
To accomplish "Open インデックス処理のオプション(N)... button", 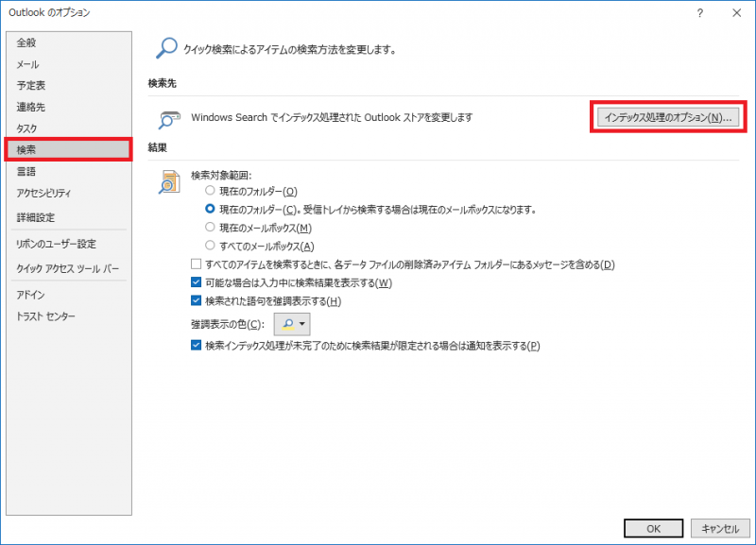I will pos(668,117).
